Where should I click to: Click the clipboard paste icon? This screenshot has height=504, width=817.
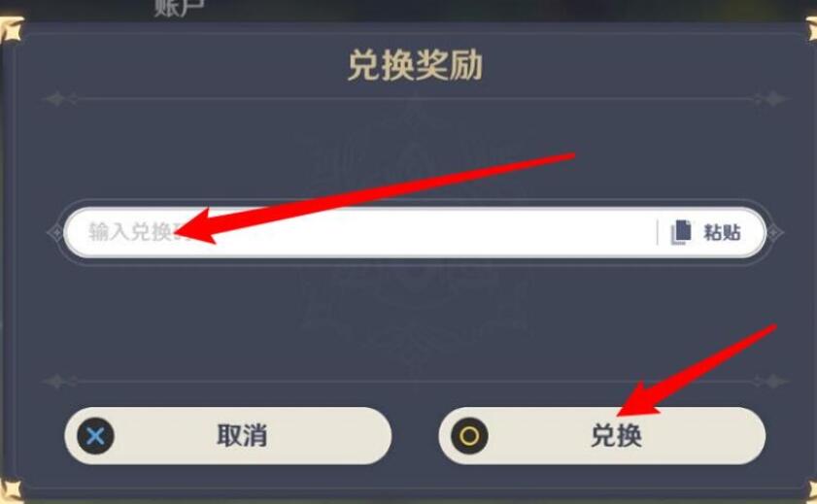pos(680,232)
